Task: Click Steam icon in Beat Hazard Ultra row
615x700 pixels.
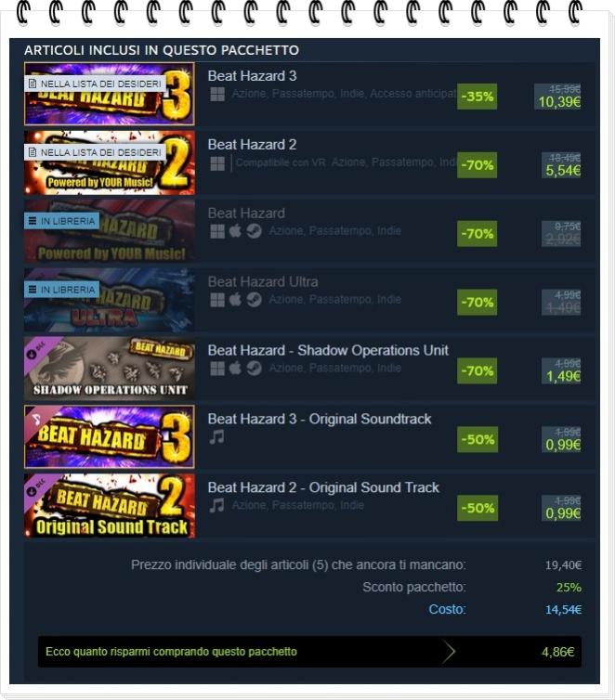Action: (x=255, y=300)
